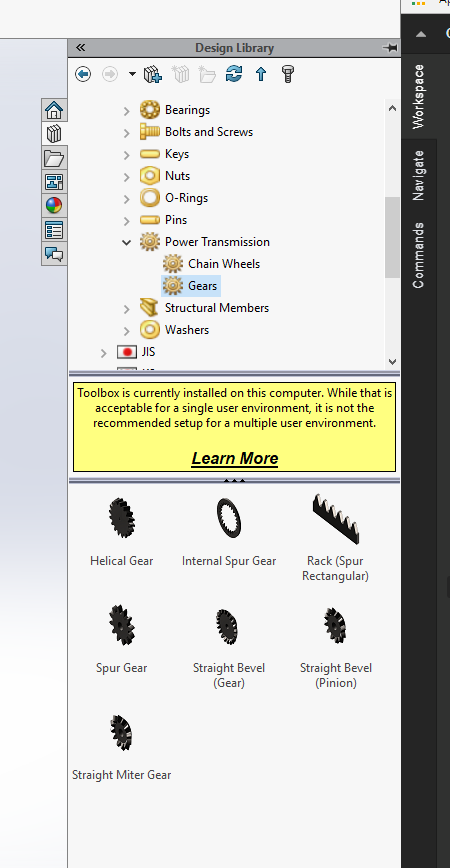Collapse the Design Library panel with double arrows

(x=80, y=48)
